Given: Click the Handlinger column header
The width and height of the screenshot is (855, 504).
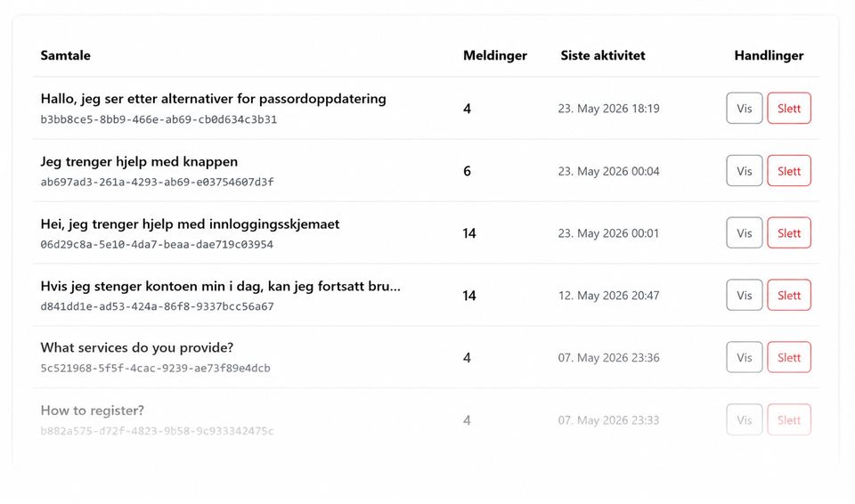Looking at the screenshot, I should [x=769, y=55].
